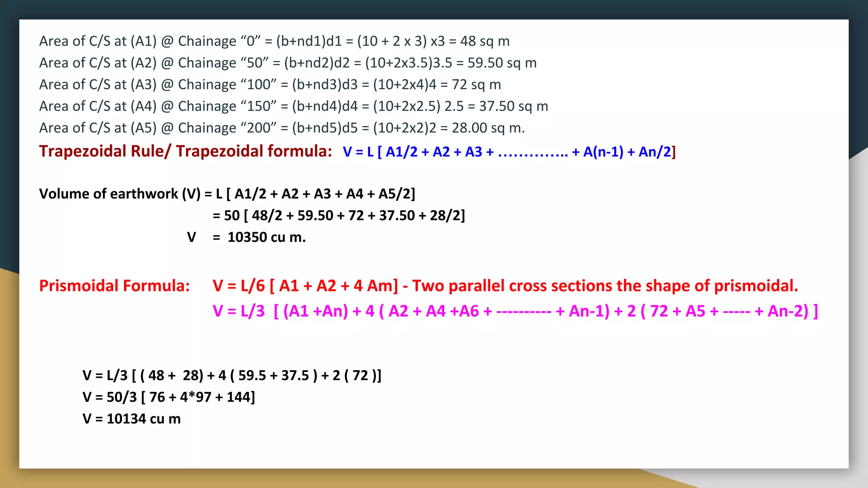Click the '59.50 sq m' value
Screen dimensions: 868x488
(x=502, y=63)
